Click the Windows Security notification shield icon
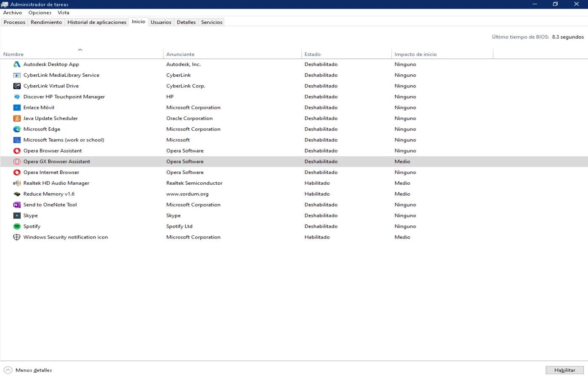 click(x=17, y=237)
